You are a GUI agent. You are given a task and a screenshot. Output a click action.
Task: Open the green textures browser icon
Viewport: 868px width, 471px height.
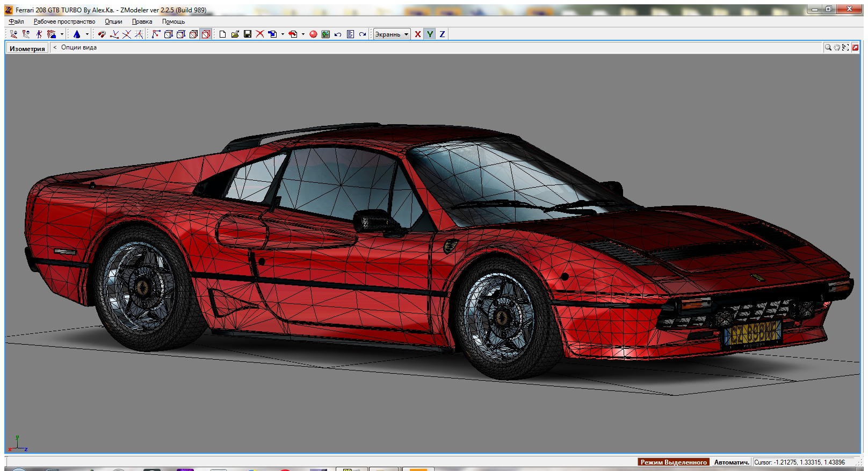[x=325, y=34]
